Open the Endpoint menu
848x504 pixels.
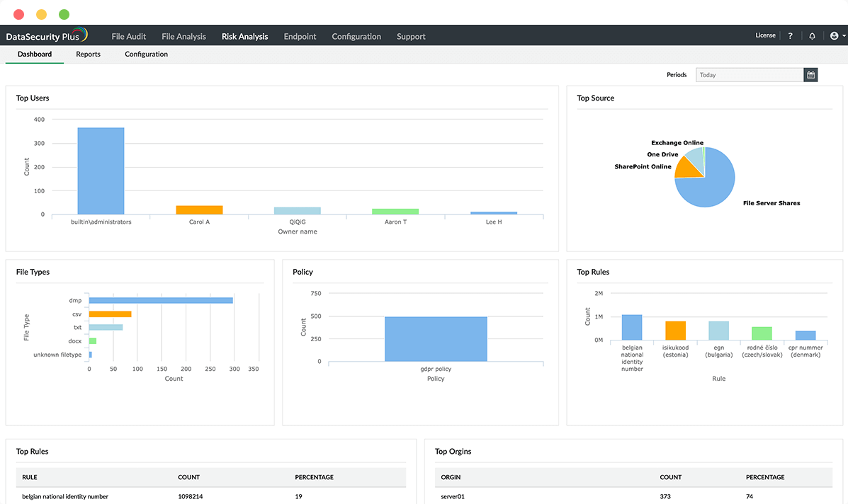300,36
